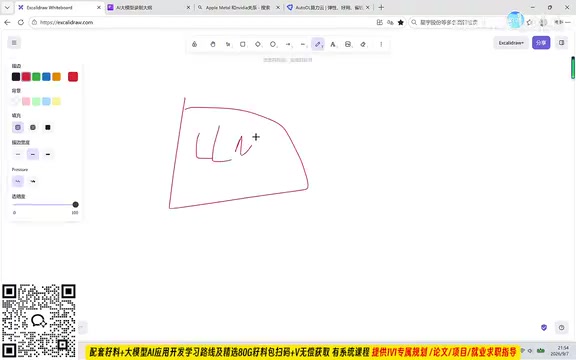Select the Text tool

tap(333, 44)
